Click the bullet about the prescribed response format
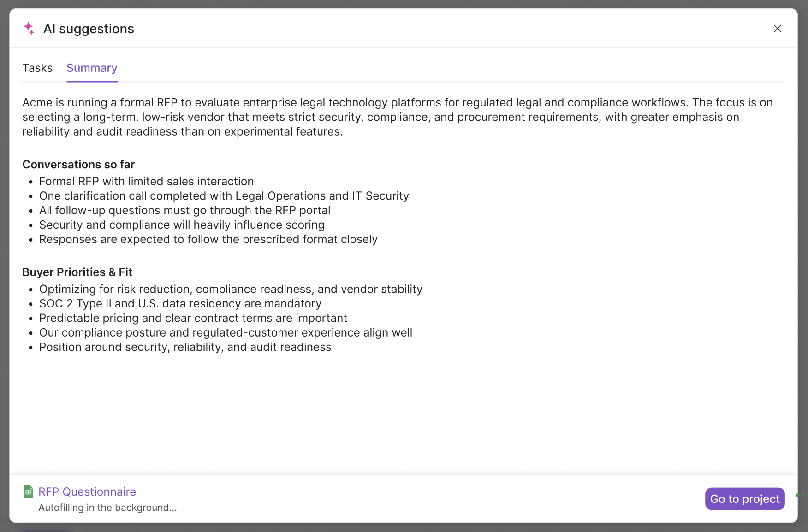 coord(208,240)
